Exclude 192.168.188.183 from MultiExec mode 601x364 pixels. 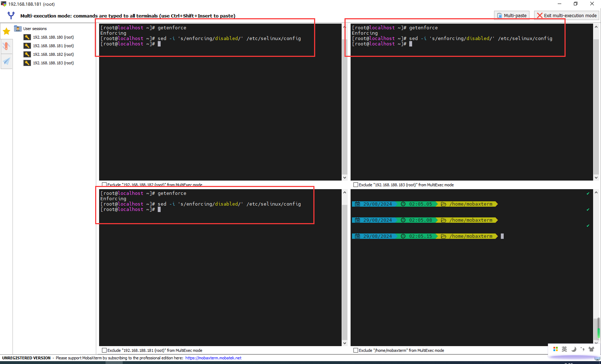pos(356,185)
